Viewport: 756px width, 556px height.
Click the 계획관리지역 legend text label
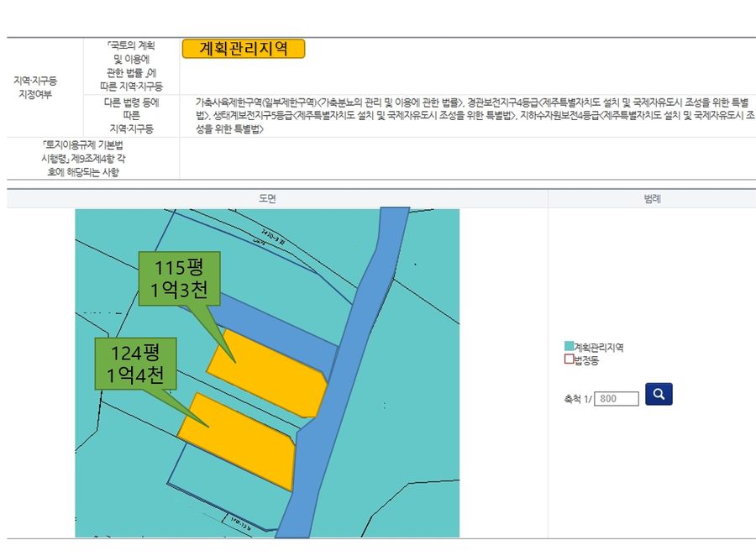[x=599, y=347]
